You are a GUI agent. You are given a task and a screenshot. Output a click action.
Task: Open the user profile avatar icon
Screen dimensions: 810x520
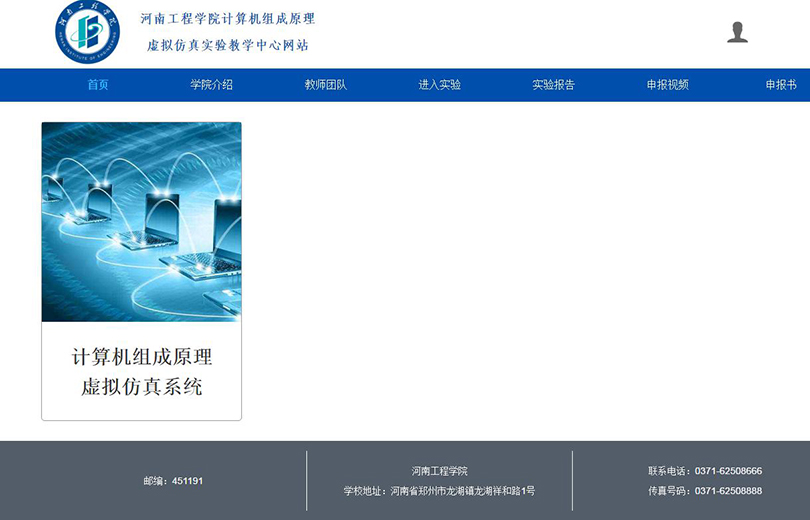coord(737,32)
